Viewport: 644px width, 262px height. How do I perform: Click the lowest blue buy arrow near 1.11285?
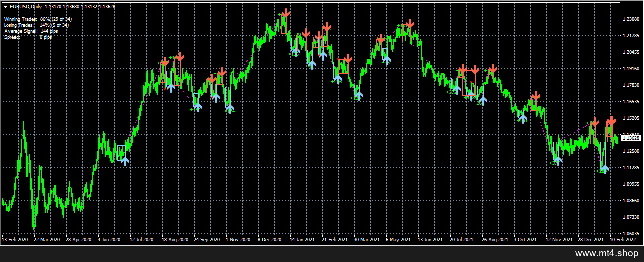pos(605,169)
